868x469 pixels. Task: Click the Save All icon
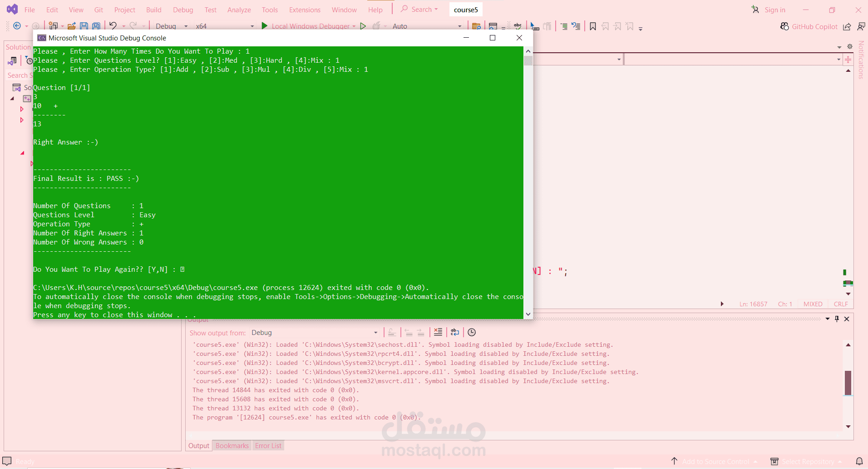(x=96, y=26)
